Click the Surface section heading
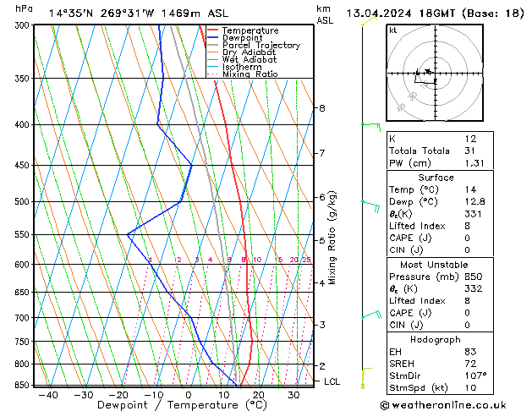532x411 pixels. pos(436,178)
